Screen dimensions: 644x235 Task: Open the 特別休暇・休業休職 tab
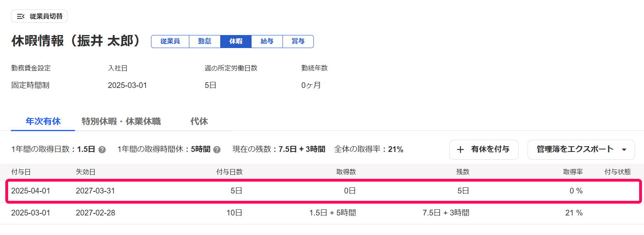pyautogui.click(x=121, y=121)
